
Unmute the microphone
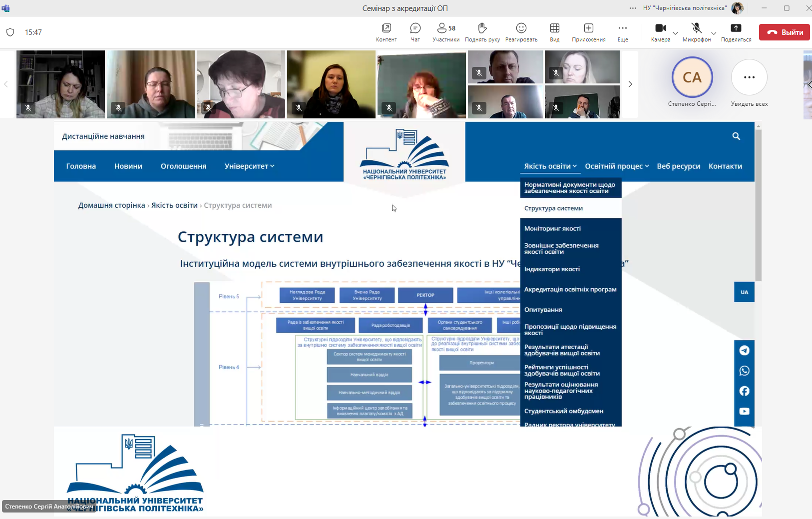[696, 28]
